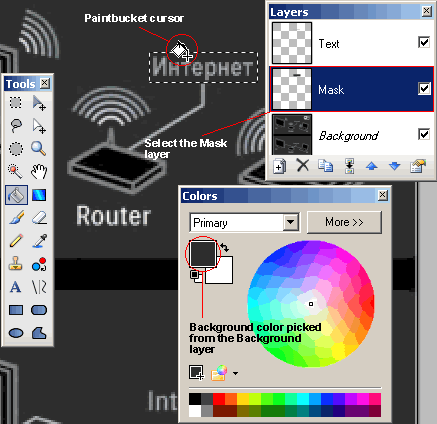The image size is (437, 424).
Task: Pick white from the palette bottom row
Action: pos(195,410)
